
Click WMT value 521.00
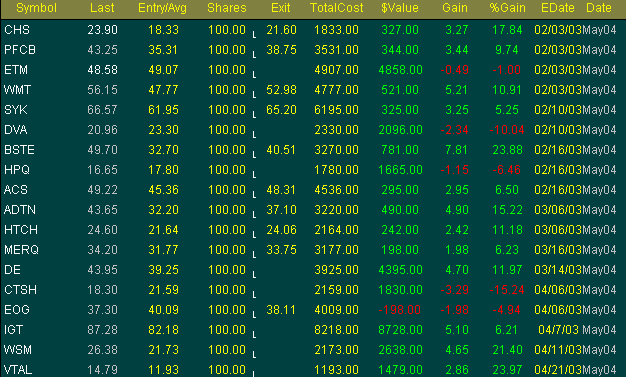(400, 90)
